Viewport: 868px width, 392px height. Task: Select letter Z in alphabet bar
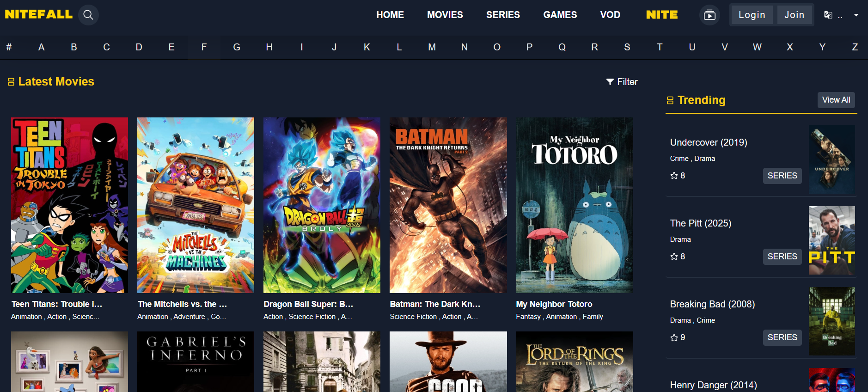pyautogui.click(x=855, y=47)
